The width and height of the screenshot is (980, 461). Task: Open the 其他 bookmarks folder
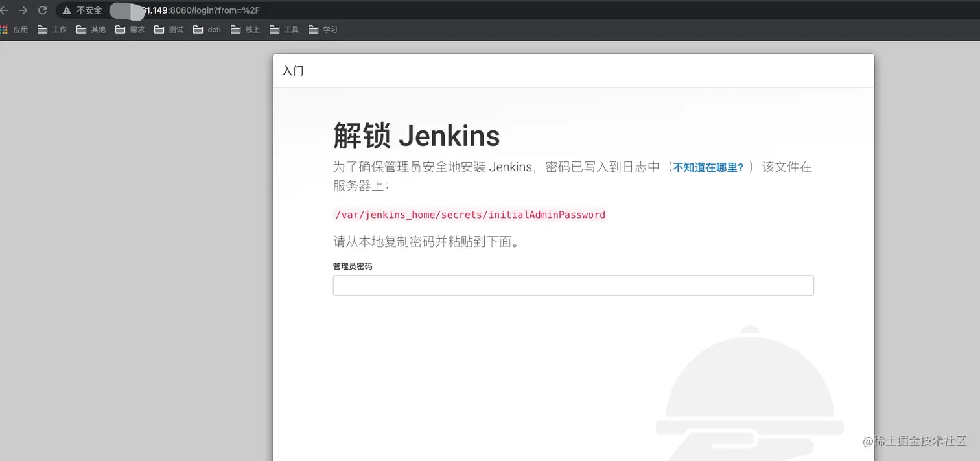pyautogui.click(x=91, y=29)
